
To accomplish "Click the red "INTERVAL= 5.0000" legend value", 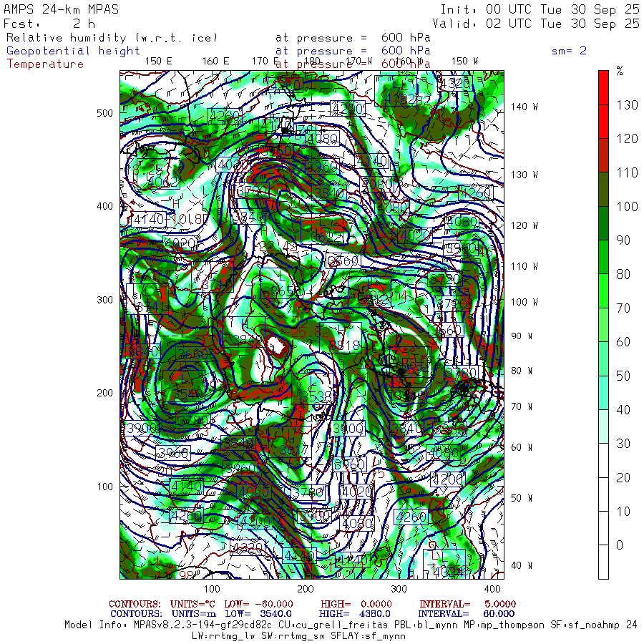I will point(468,604).
